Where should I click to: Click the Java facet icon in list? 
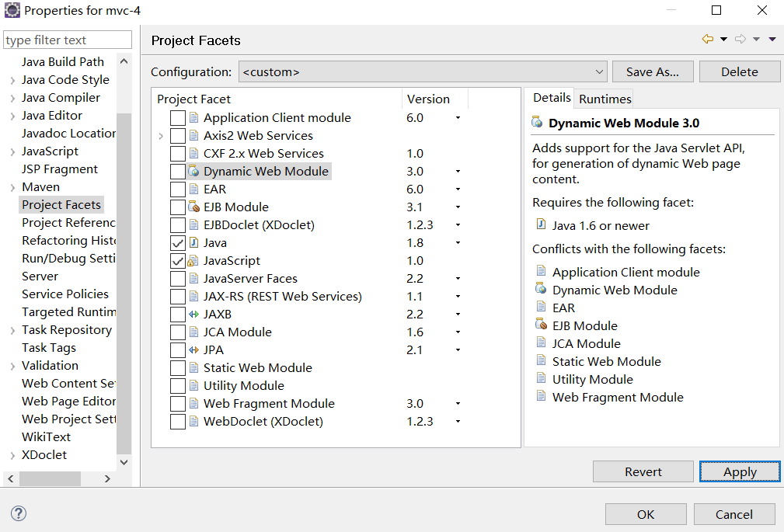pos(193,243)
